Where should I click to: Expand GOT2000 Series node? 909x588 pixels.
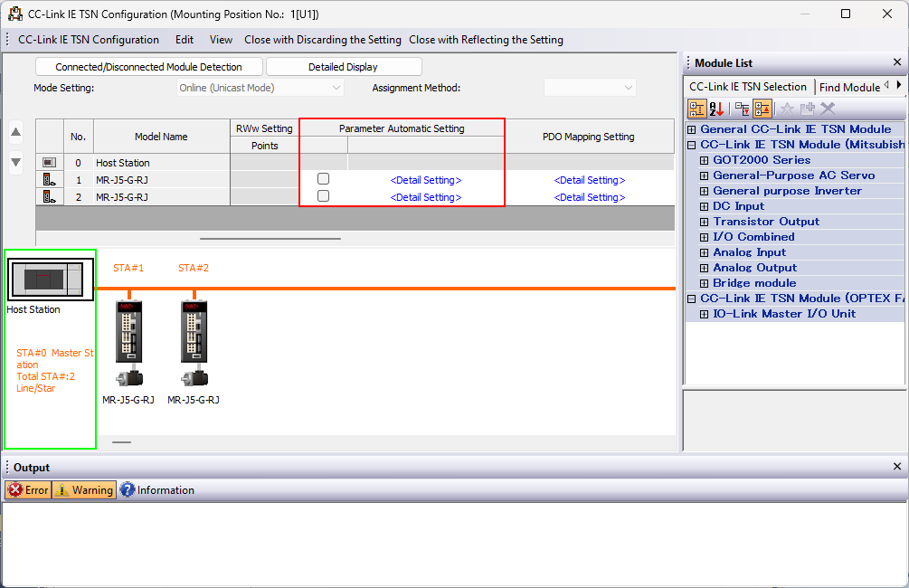pos(704,160)
